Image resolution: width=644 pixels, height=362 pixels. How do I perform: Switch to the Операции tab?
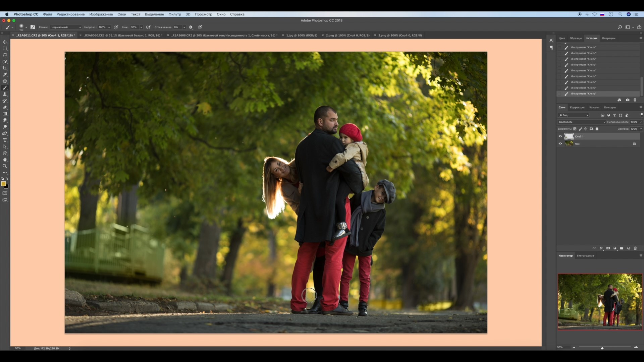coord(608,38)
